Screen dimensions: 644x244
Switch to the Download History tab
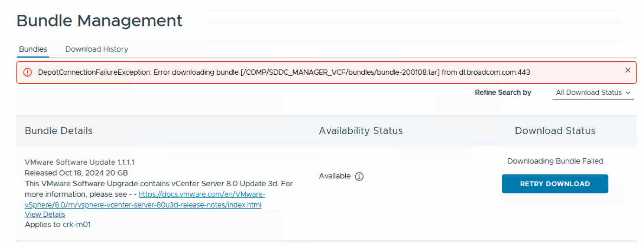point(97,49)
